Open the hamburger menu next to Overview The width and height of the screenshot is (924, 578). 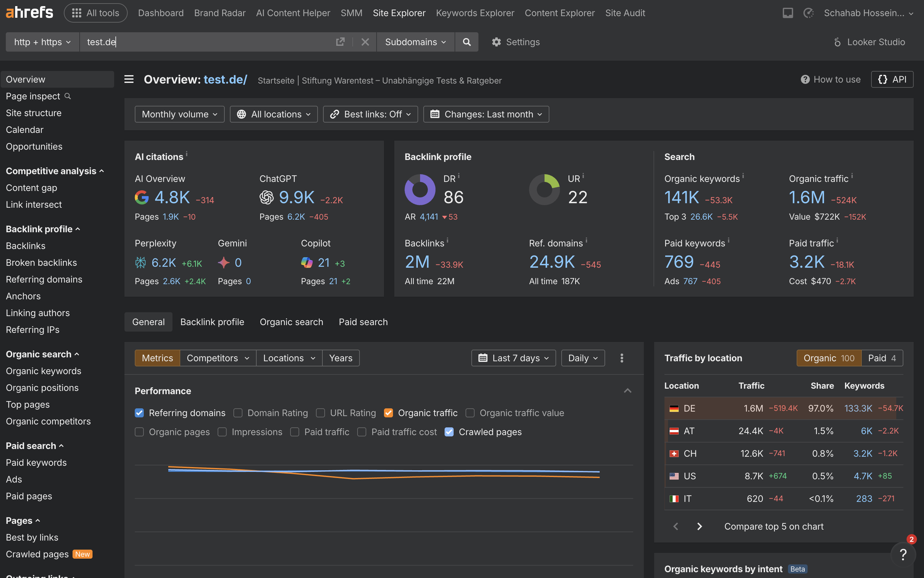click(129, 79)
